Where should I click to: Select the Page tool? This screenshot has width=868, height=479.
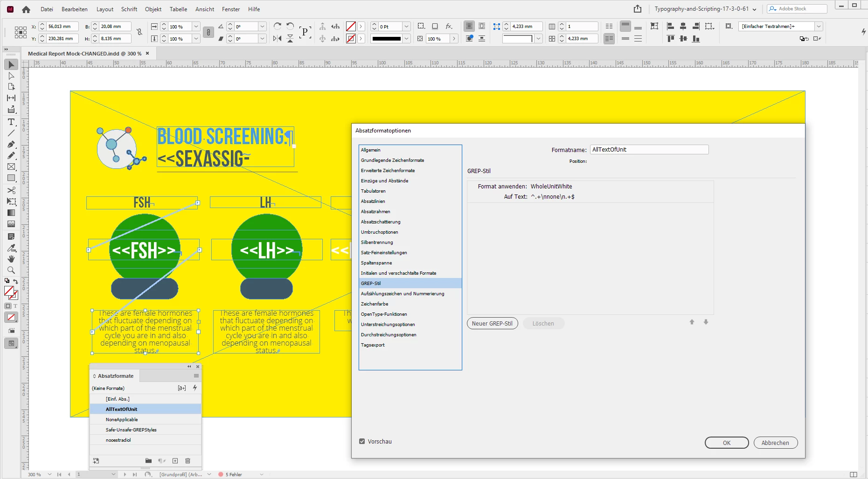click(x=11, y=87)
